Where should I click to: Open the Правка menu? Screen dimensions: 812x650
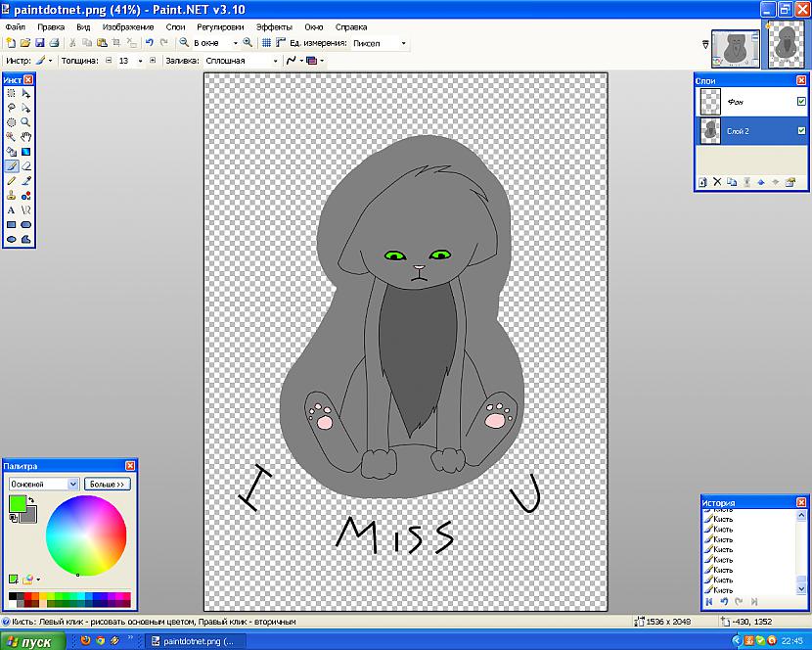click(x=51, y=27)
